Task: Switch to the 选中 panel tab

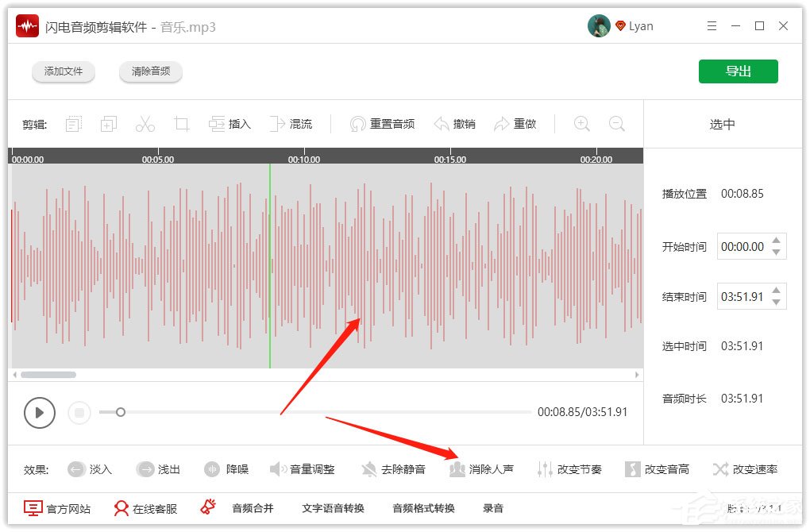Action: coord(721,123)
